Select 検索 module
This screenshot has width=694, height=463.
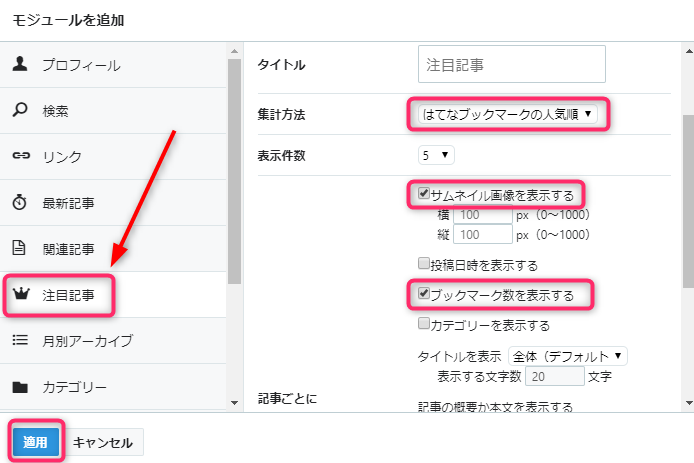tap(113, 111)
